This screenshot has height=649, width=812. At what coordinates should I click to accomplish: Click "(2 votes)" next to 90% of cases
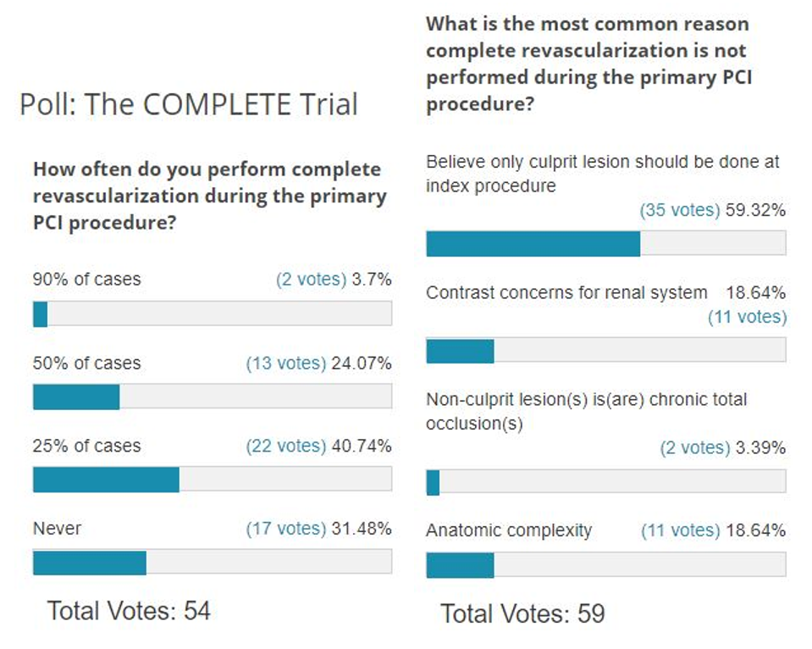tap(311, 280)
